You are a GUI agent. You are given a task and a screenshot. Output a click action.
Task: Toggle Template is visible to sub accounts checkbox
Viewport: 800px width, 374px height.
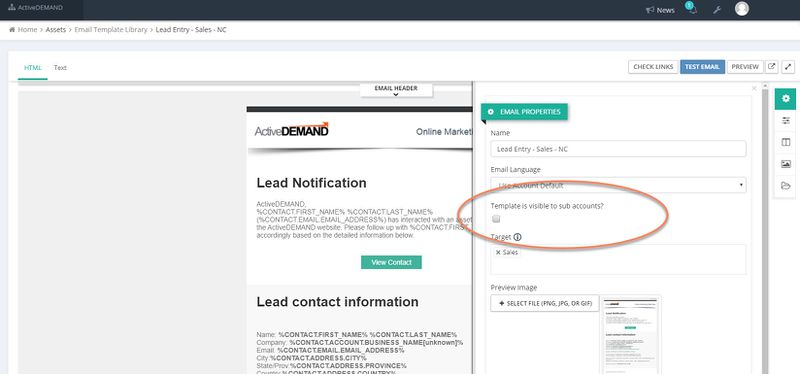pyautogui.click(x=496, y=219)
